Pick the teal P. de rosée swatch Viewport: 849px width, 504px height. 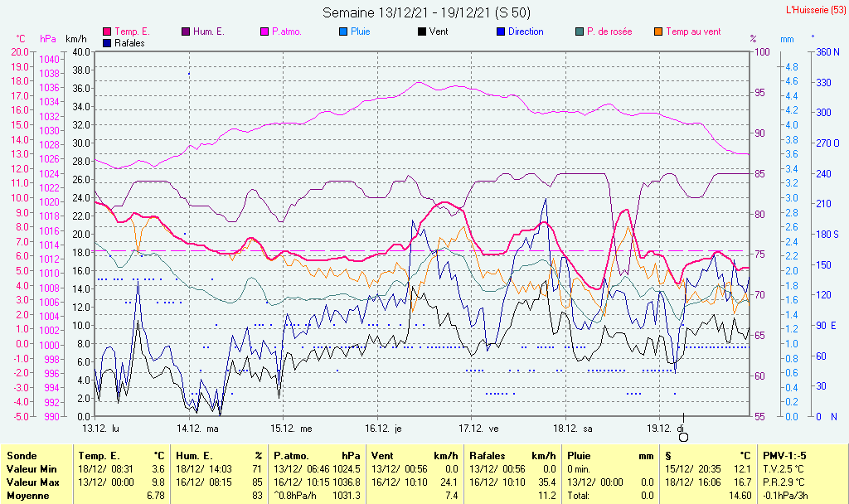580,32
